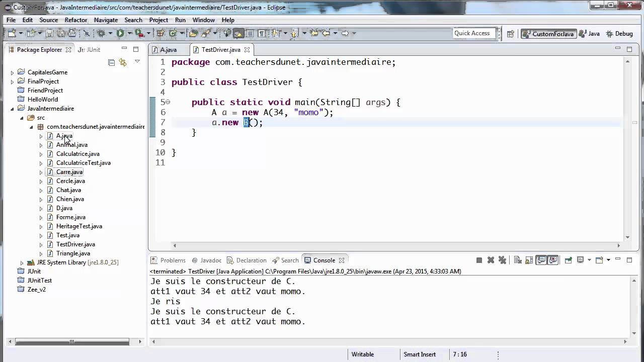The width and height of the screenshot is (644, 362).
Task: Clear Console output icon
Action: click(518, 260)
